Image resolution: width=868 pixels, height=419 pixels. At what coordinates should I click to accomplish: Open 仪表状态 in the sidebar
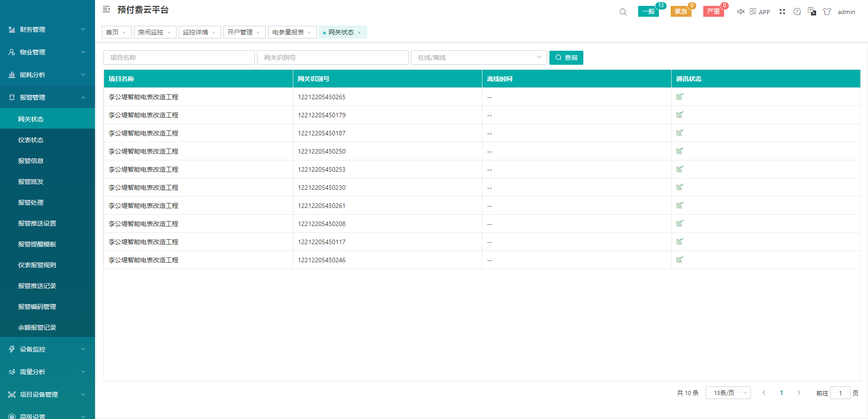tap(48, 140)
